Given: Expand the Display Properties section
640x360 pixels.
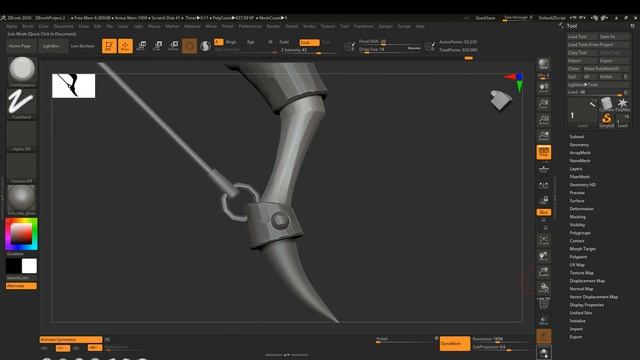Looking at the screenshot, I should 587,305.
